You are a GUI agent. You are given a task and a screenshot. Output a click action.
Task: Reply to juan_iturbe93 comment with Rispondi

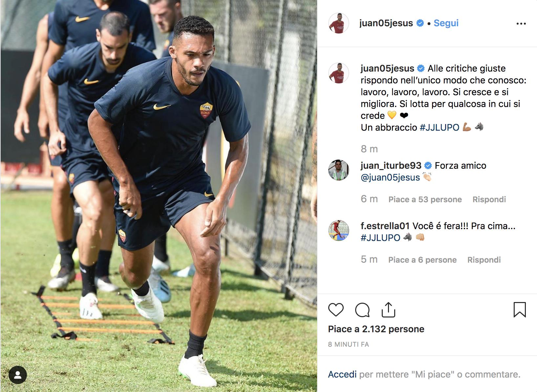pos(489,199)
